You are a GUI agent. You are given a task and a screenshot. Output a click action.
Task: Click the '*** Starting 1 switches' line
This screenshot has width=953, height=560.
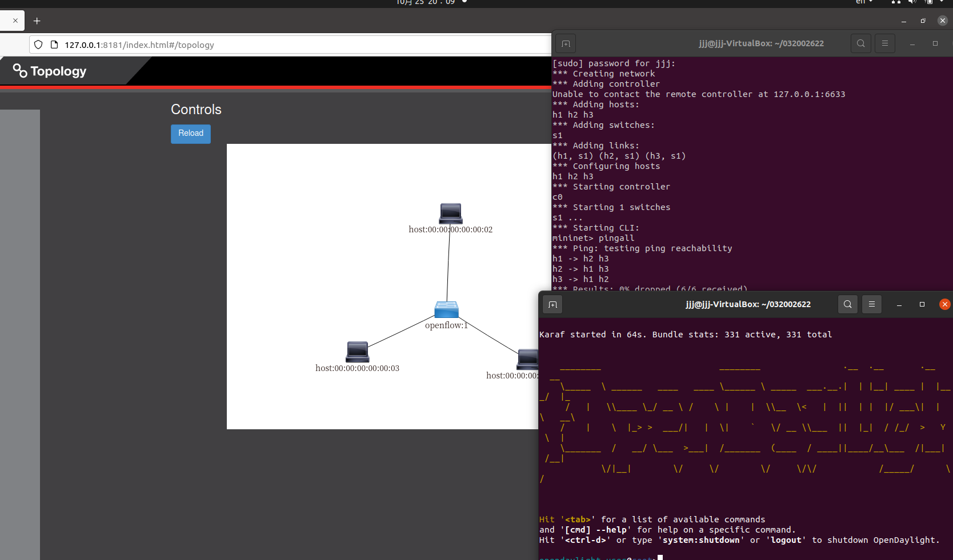pyautogui.click(x=611, y=207)
